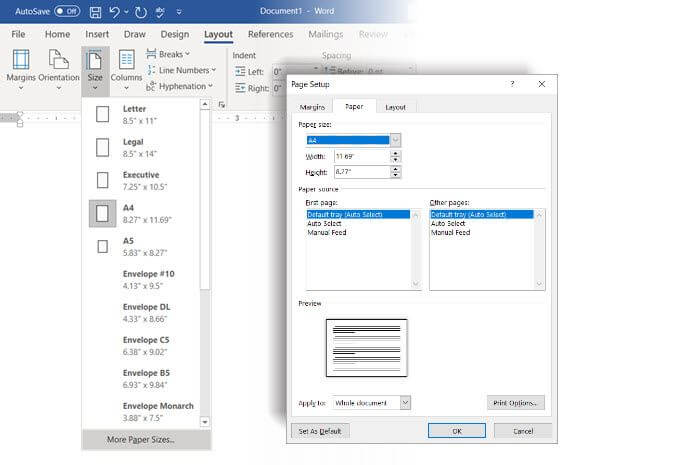Click the Save icon in title bar
Screen dimensions: 680x465
pyautogui.click(x=95, y=12)
